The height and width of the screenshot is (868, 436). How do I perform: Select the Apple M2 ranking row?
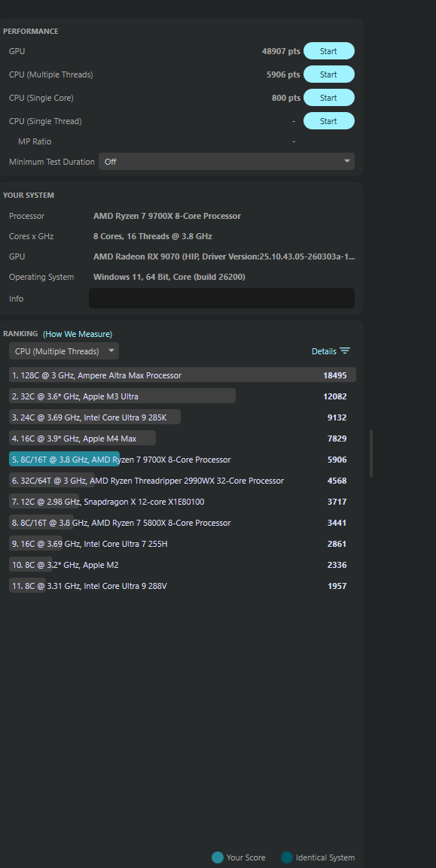pos(182,565)
